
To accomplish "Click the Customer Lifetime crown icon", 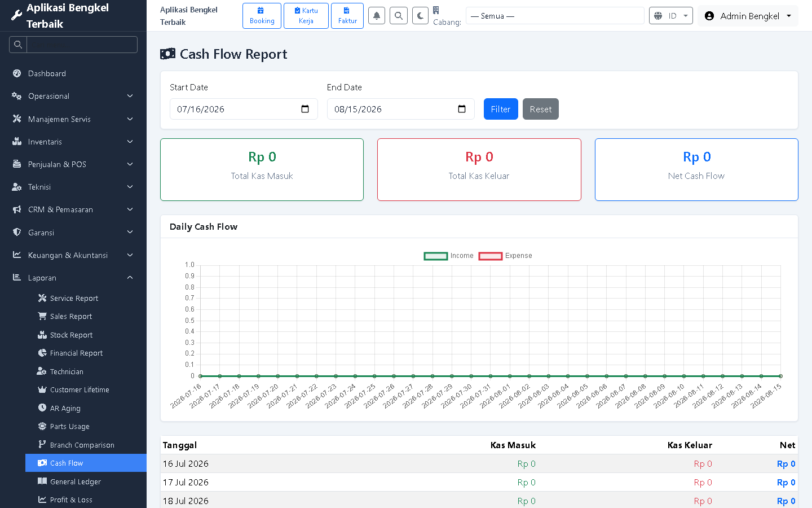I will click(x=42, y=389).
